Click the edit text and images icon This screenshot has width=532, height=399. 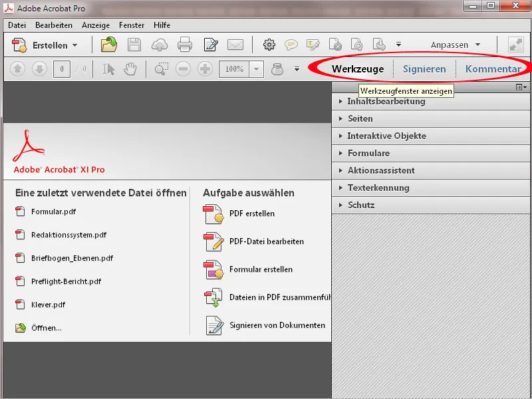(210, 45)
